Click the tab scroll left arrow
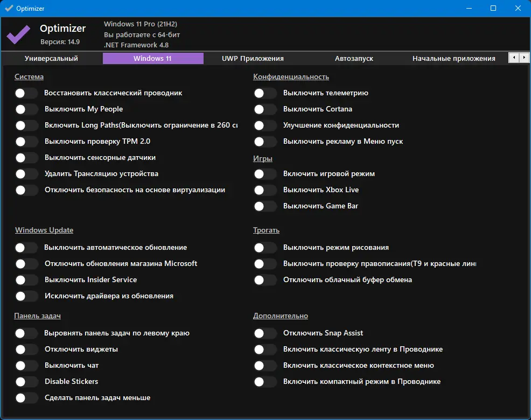531x420 pixels. (514, 58)
